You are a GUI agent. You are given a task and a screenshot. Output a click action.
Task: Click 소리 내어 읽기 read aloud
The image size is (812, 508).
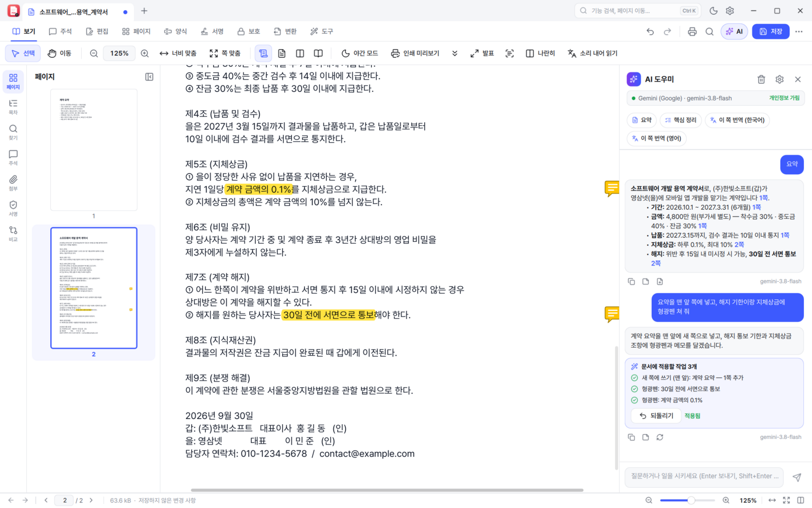(x=592, y=53)
